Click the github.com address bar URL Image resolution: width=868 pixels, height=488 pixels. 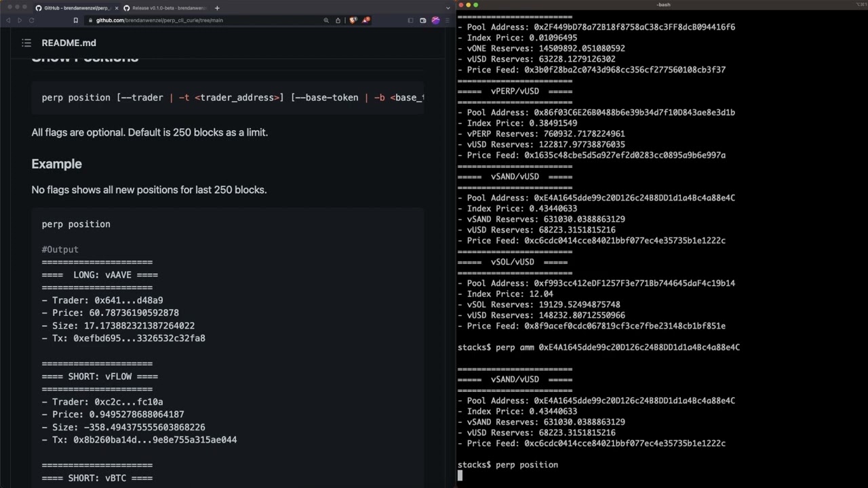(159, 20)
